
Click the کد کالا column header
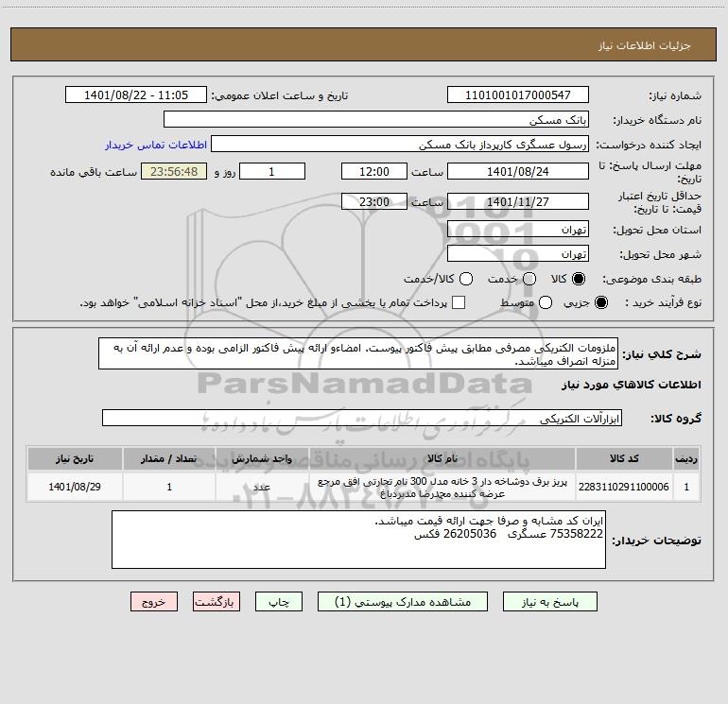tap(624, 459)
